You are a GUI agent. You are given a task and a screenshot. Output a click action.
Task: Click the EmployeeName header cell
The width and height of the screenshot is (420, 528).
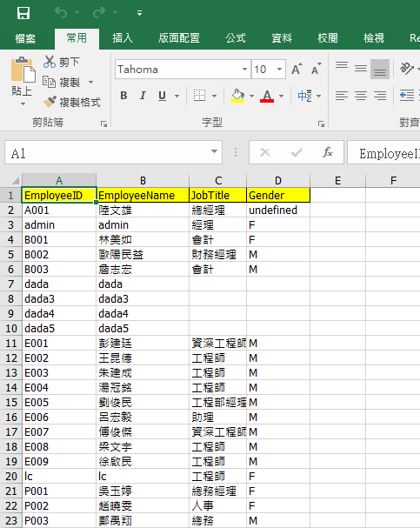143,196
